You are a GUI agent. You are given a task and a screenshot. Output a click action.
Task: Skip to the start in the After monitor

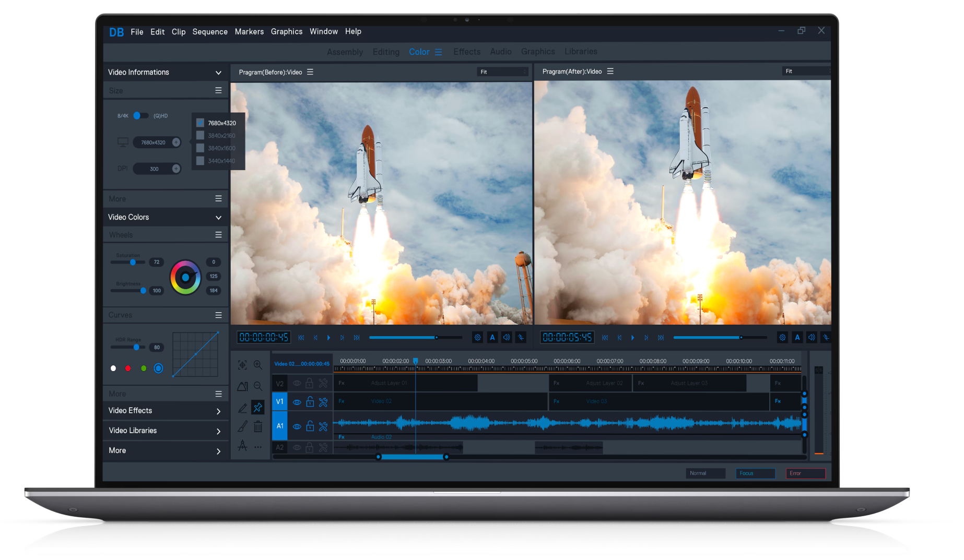coord(605,338)
